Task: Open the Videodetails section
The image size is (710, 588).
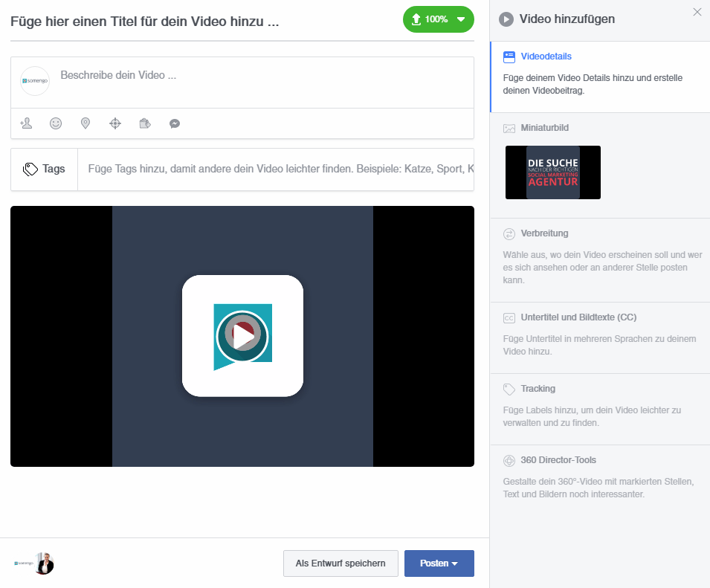Action: [546, 56]
